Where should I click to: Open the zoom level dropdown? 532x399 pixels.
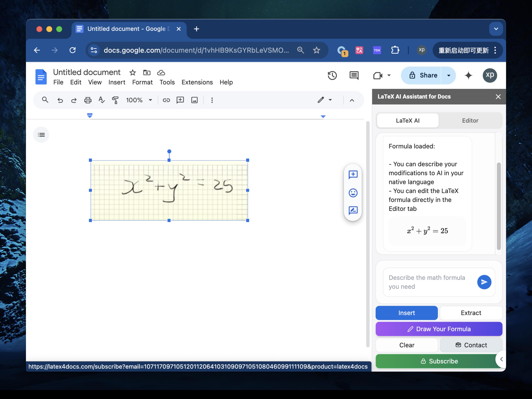click(150, 100)
